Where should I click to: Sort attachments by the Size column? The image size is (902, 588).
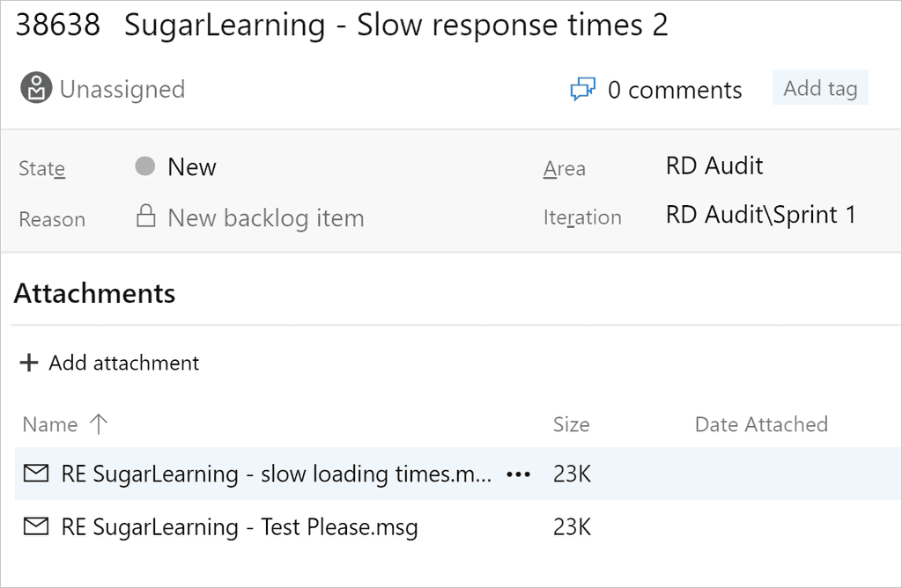click(571, 424)
